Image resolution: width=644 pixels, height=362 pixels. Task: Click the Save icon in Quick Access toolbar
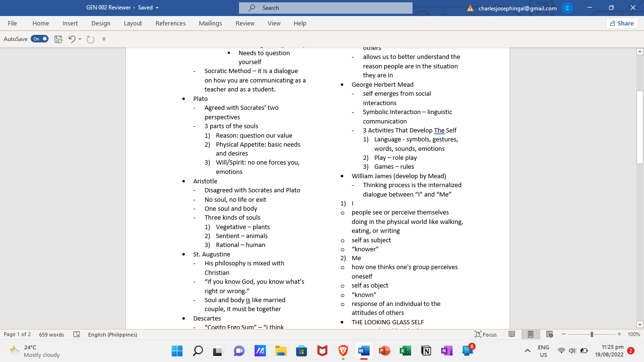point(58,39)
